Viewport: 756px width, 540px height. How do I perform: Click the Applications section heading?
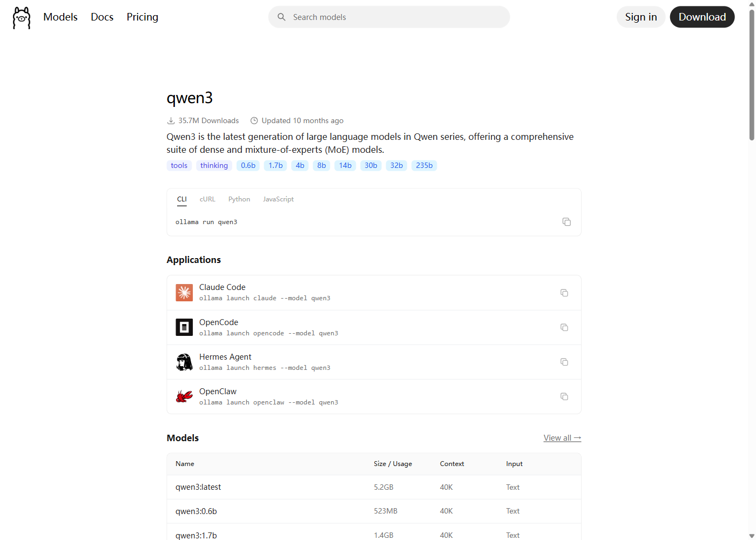point(194,260)
